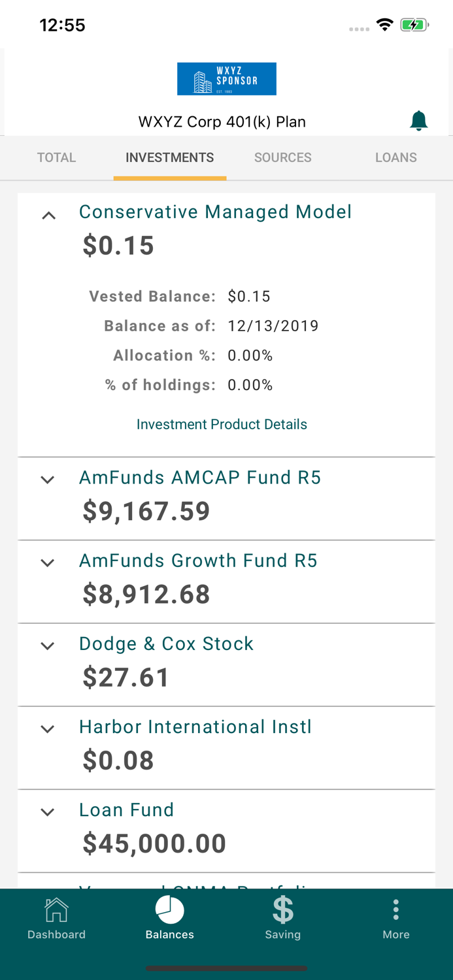Tap the notification bell icon

tap(418, 121)
